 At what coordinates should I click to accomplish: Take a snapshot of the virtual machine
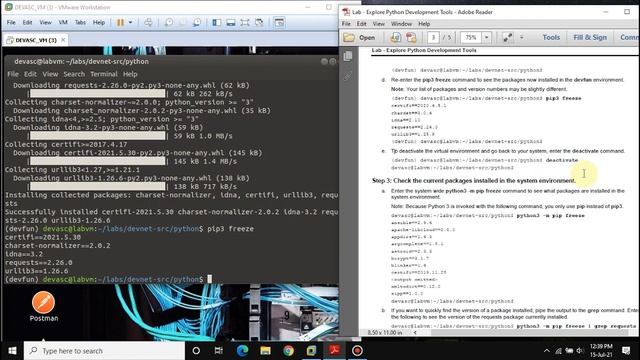(x=168, y=23)
